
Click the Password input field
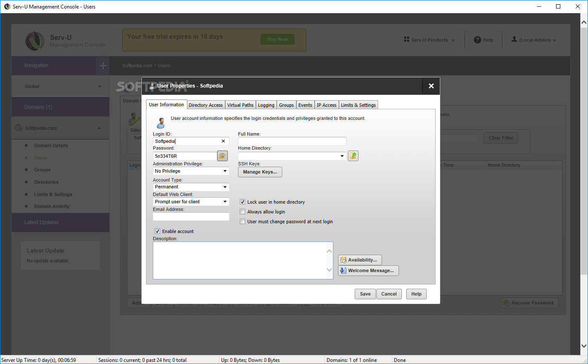(x=185, y=156)
